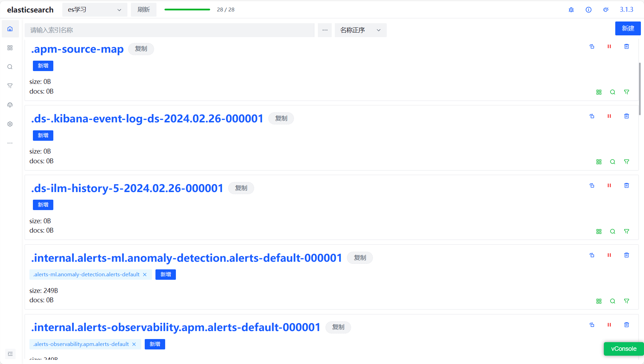
Task: Click the 新建 button to create an index
Action: click(628, 28)
